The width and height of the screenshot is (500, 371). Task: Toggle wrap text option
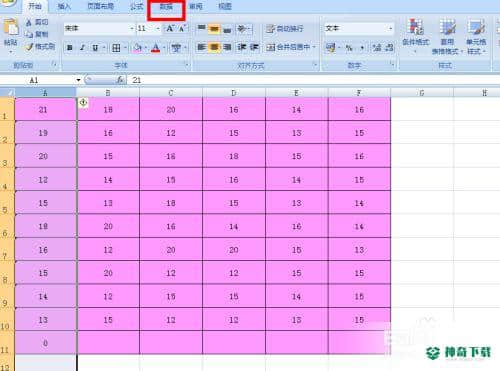click(285, 29)
